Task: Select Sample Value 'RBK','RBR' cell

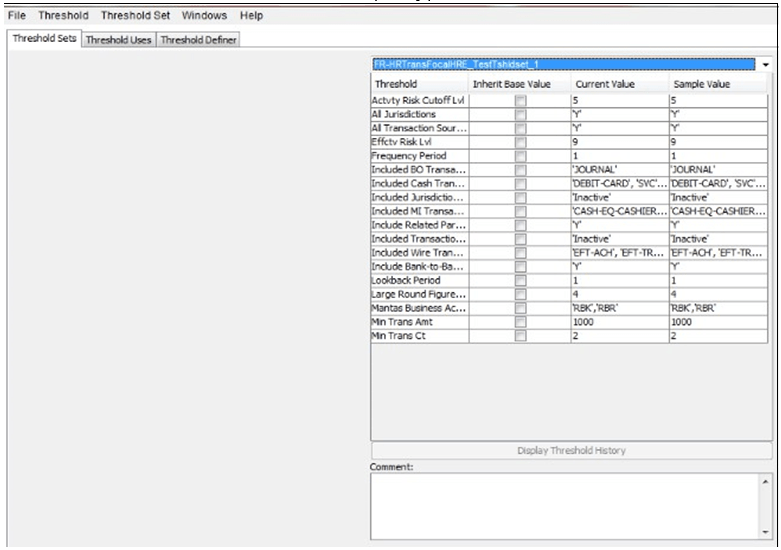Action: click(x=718, y=308)
